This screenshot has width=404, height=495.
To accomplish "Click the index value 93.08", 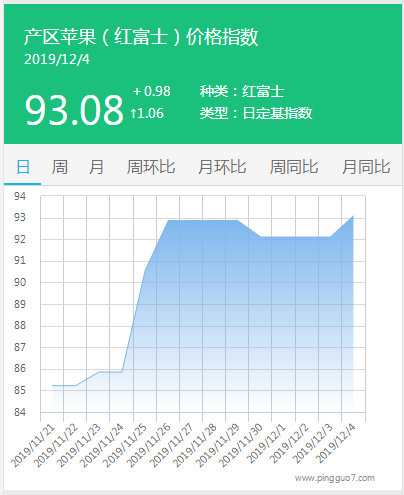I will 74,110.
